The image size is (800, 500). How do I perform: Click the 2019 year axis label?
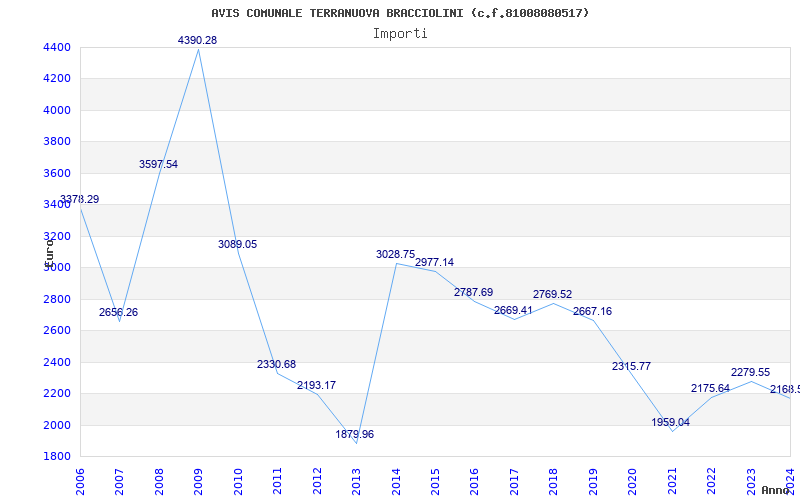(x=593, y=481)
